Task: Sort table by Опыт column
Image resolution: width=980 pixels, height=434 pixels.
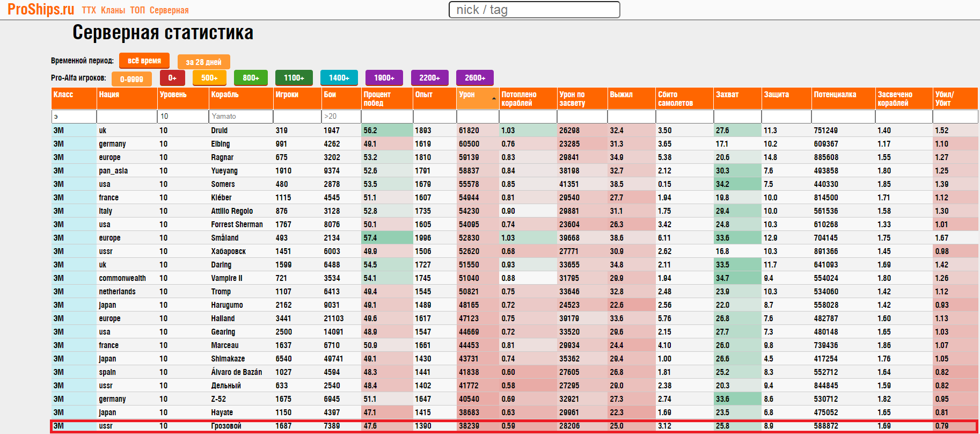Action: [435, 98]
